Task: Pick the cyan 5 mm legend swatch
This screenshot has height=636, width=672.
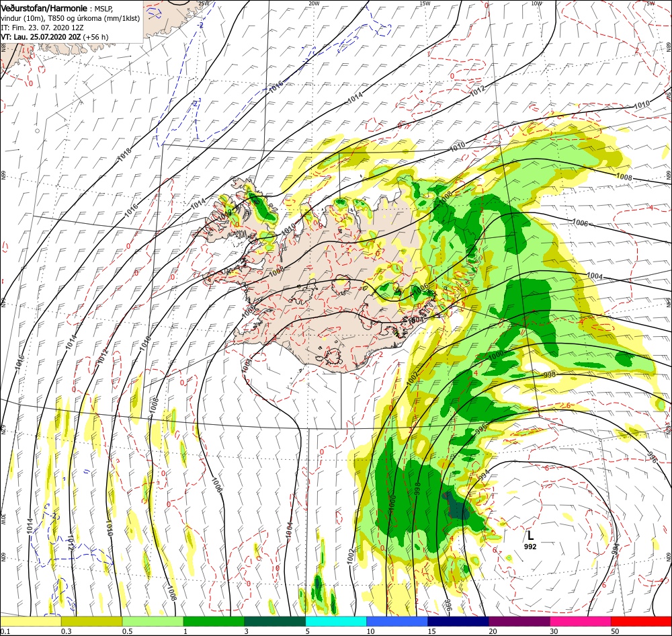Action: (336, 621)
